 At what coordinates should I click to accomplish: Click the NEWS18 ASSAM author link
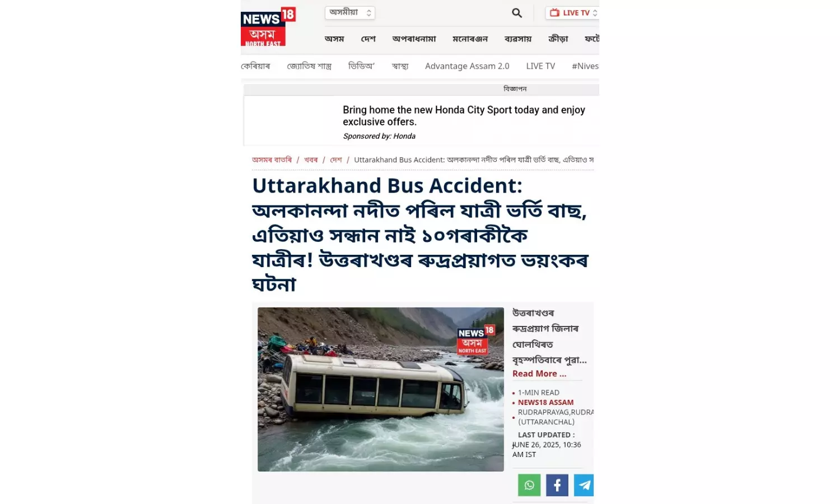click(x=545, y=402)
